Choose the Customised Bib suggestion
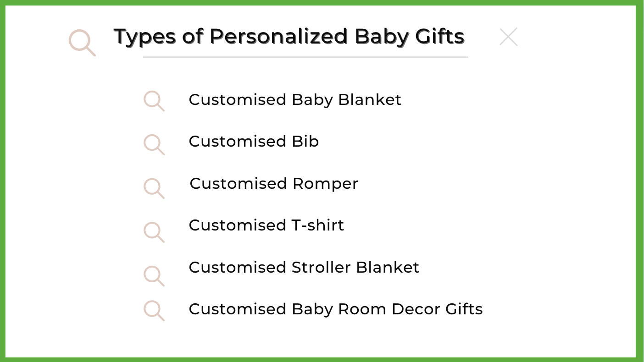Image resolution: width=644 pixels, height=362 pixels. pyautogui.click(x=254, y=141)
